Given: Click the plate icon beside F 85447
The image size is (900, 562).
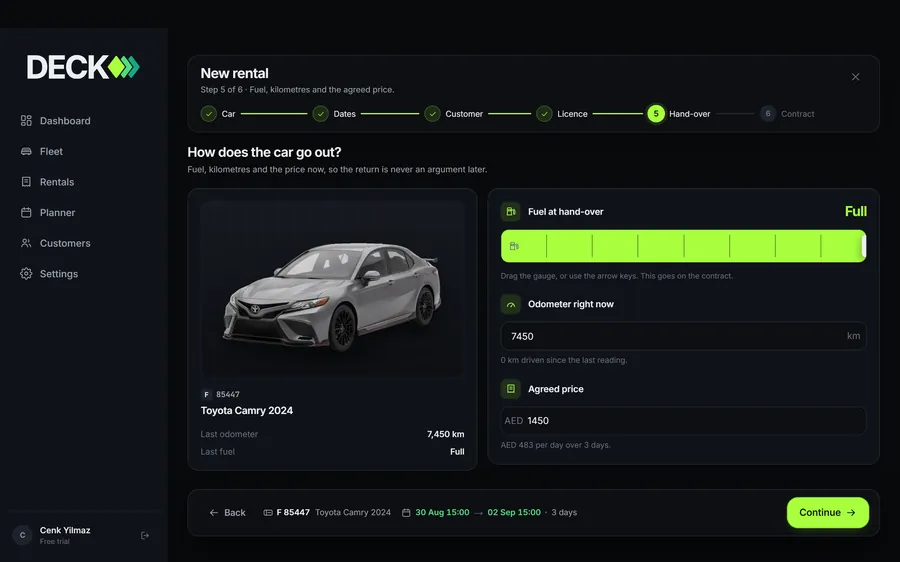Looking at the screenshot, I should pos(267,513).
